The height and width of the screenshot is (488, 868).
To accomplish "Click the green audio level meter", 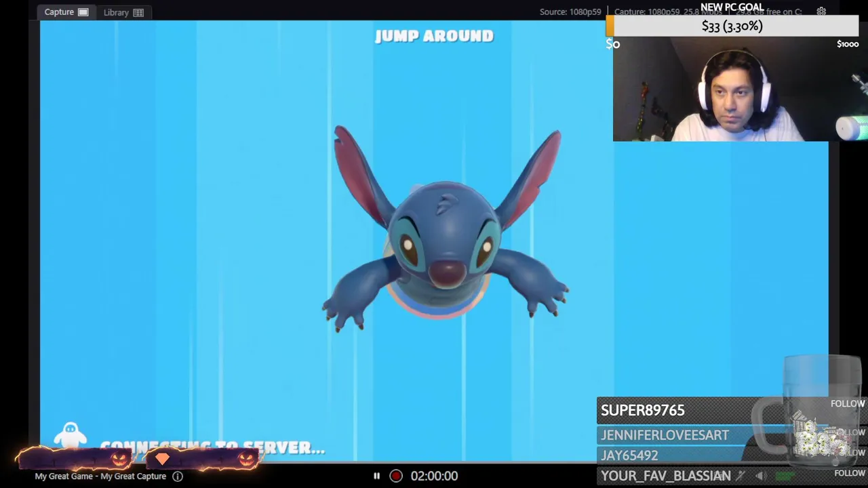I will [x=785, y=476].
